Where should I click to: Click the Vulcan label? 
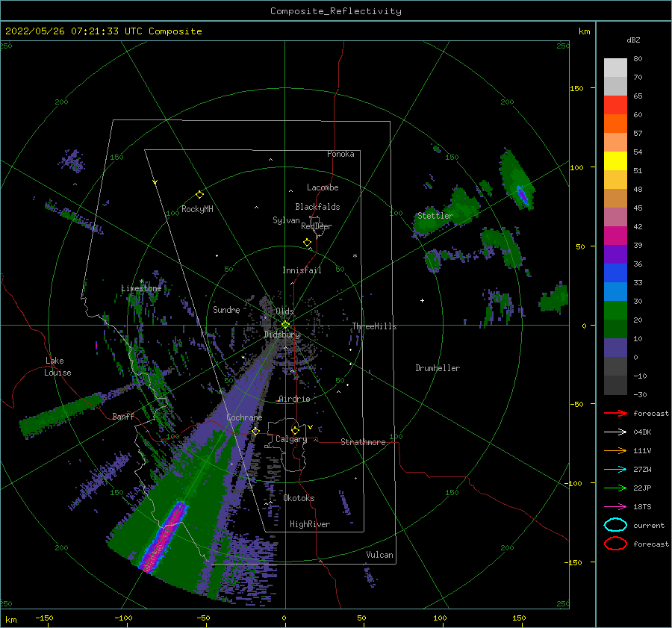pyautogui.click(x=380, y=555)
